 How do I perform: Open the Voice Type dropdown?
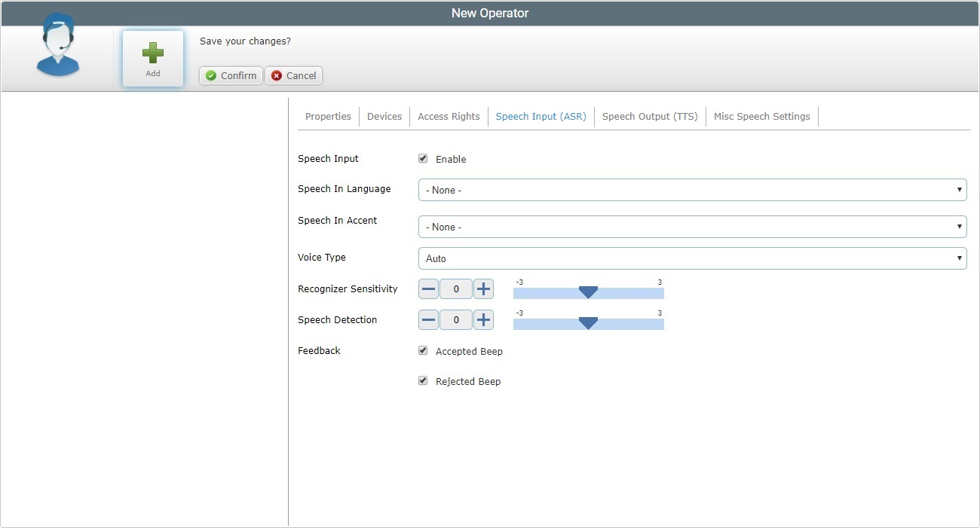click(x=691, y=258)
